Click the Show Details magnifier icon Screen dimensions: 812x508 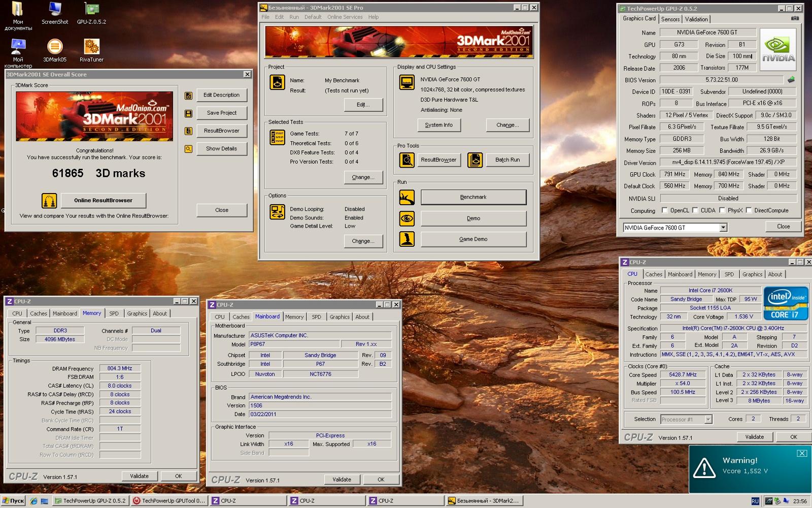188,149
